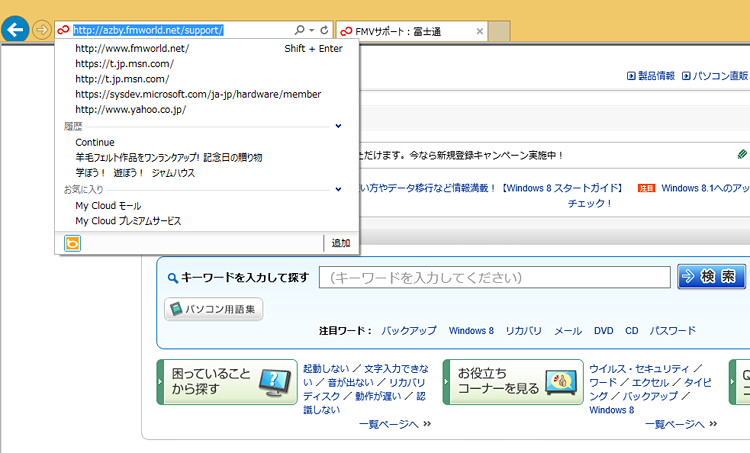Open the 動作が遅い trouble link
This screenshot has height=453, width=750.
[378, 396]
